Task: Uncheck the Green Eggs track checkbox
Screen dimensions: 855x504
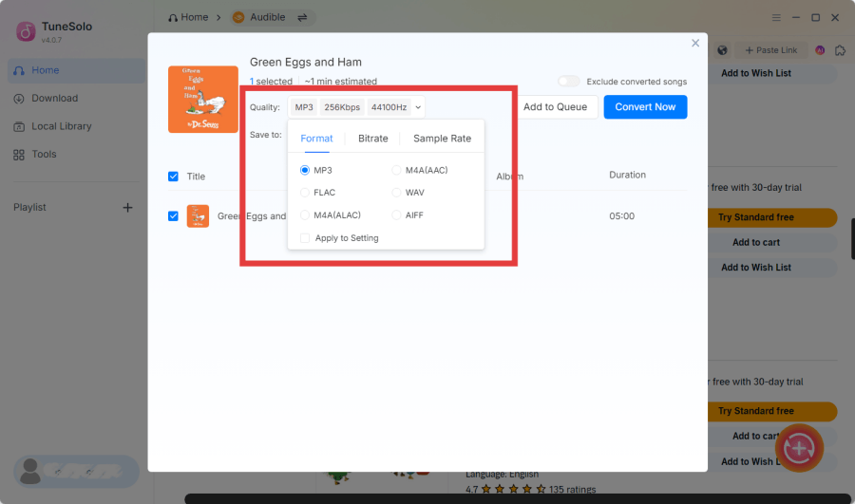Action: pyautogui.click(x=174, y=216)
